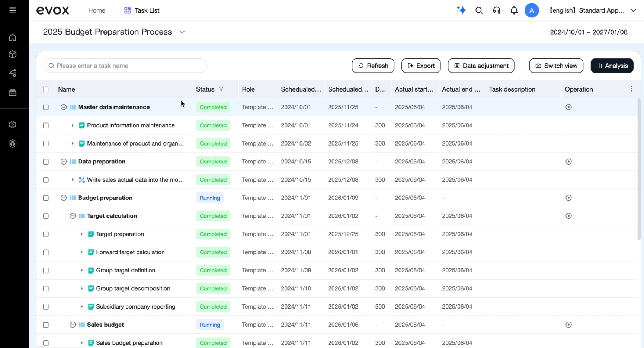Screen dimensions: 644x348
Task: Collapse the Data preparation group
Action: (64, 162)
